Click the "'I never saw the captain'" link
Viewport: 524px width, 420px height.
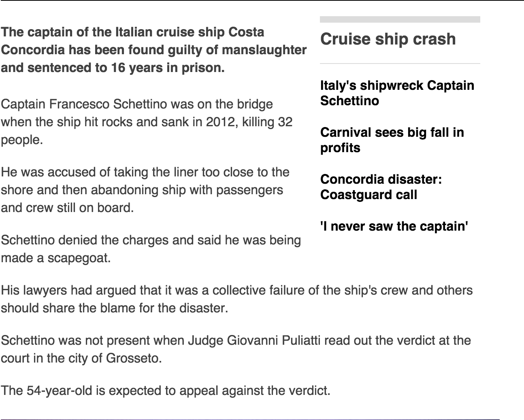394,226
